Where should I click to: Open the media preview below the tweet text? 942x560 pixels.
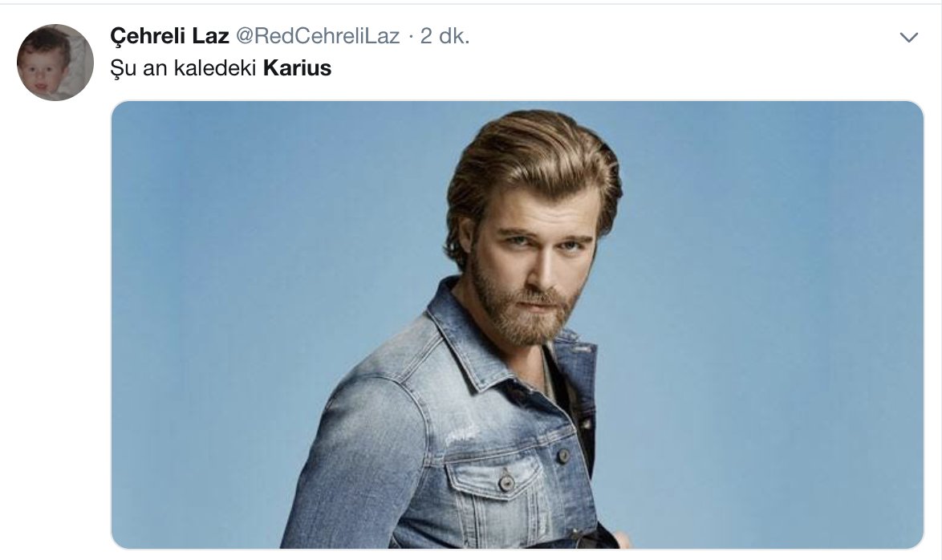[x=518, y=324]
